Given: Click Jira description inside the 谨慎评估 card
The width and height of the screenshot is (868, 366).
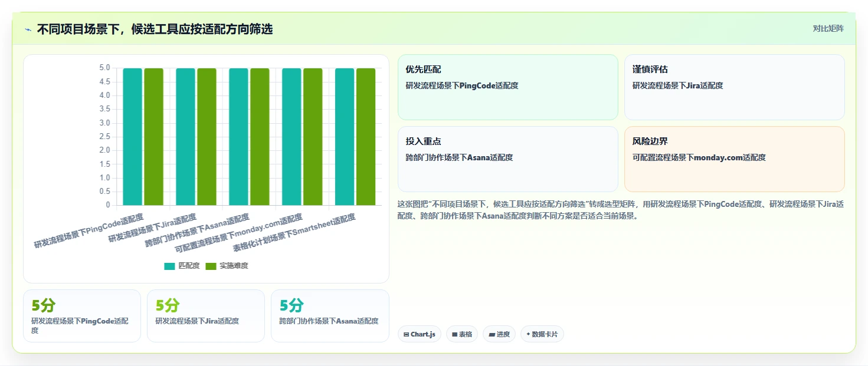Looking at the screenshot, I should pyautogui.click(x=678, y=85).
